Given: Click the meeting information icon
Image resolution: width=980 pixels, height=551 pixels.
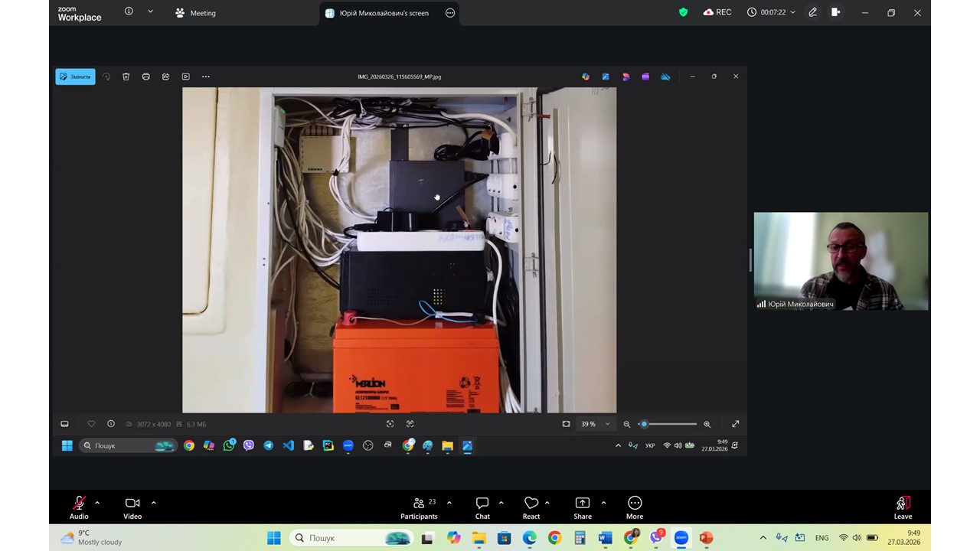Looking at the screenshot, I should point(129,11).
